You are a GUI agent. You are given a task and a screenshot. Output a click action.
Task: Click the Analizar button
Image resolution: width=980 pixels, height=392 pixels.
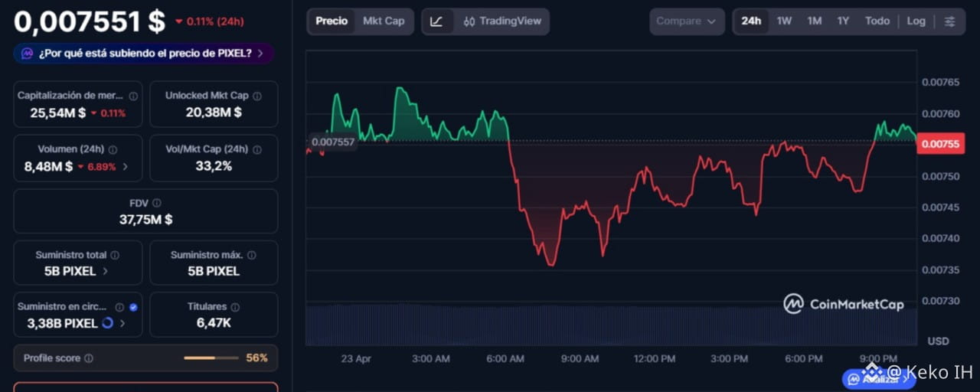coord(879,379)
